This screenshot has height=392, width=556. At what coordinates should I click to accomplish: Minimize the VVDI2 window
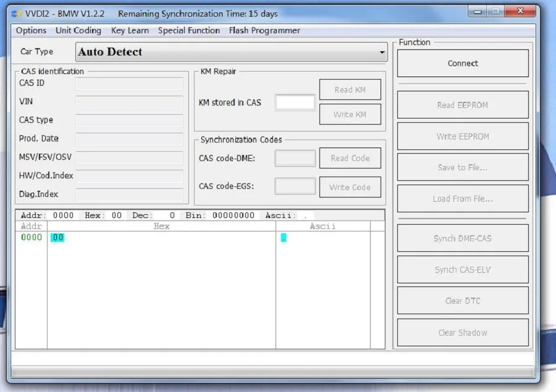tap(478, 12)
